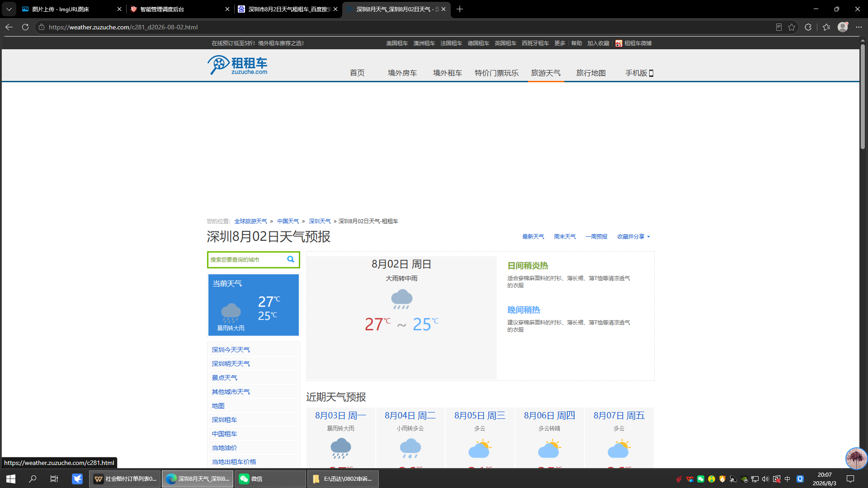Switch to 微信 taskbar window
The height and width of the screenshot is (488, 868).
tap(270, 479)
